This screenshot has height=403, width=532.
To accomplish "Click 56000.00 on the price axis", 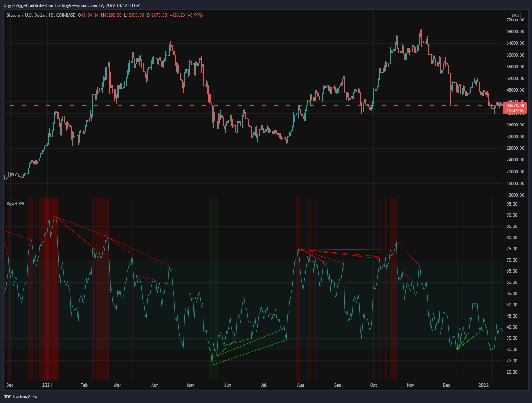I will pos(515,67).
